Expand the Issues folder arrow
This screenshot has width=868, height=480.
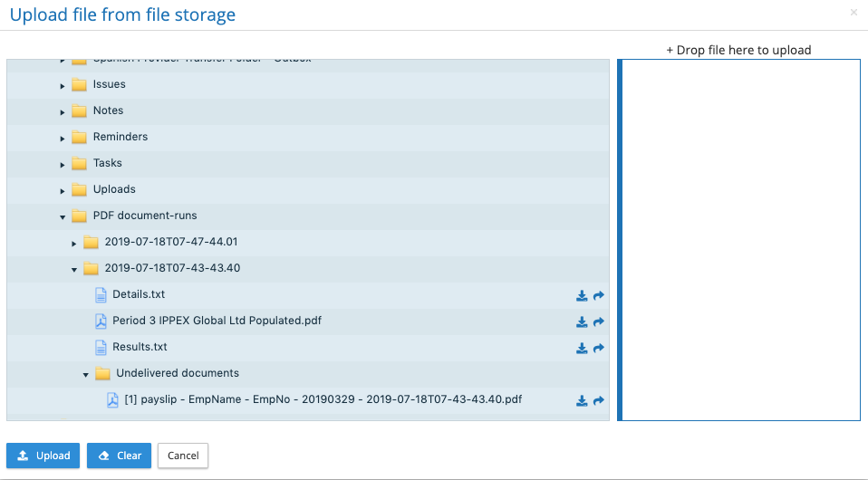point(63,85)
